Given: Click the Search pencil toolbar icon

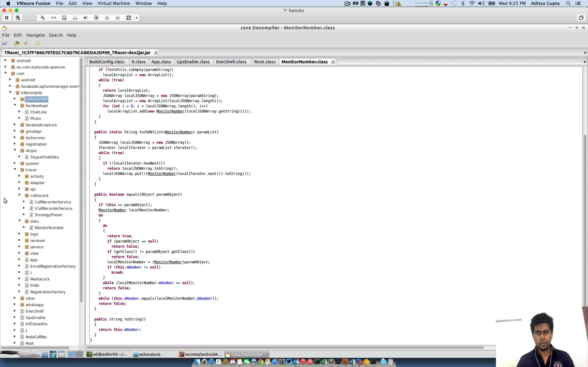Looking at the screenshot, I should pyautogui.click(x=26, y=43).
